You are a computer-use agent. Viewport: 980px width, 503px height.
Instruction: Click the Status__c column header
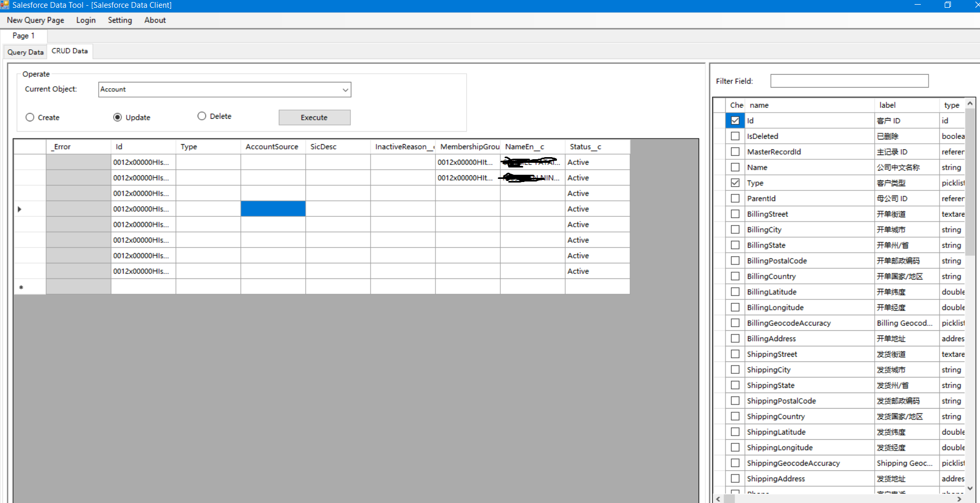coord(586,147)
